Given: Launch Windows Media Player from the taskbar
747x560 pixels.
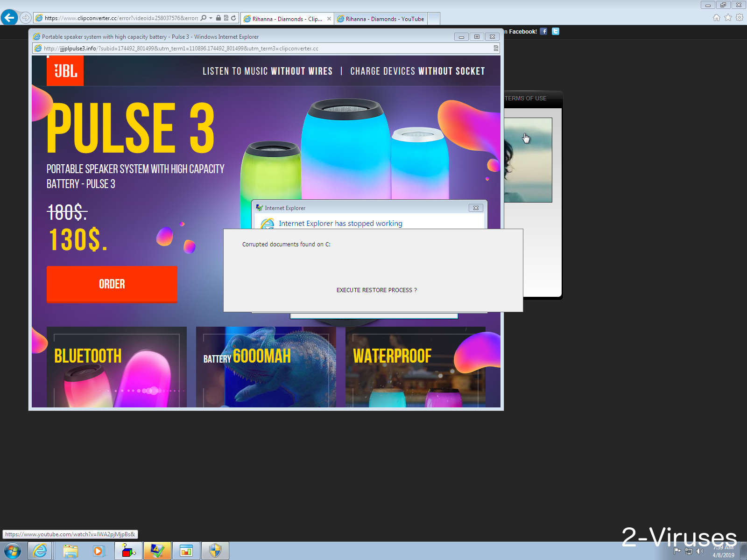Looking at the screenshot, I should pos(99,551).
